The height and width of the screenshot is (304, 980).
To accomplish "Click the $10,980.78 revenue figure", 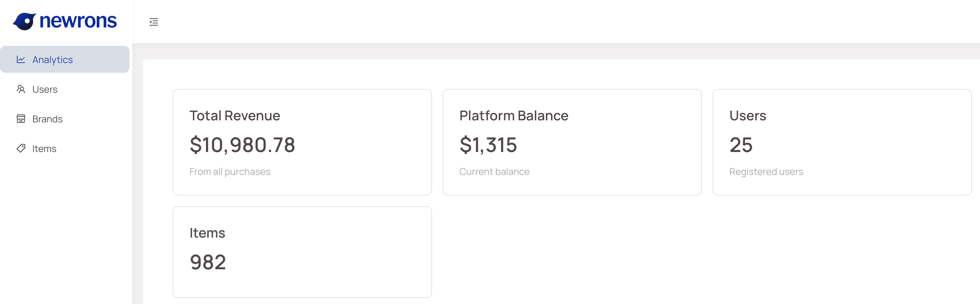I will [x=243, y=144].
